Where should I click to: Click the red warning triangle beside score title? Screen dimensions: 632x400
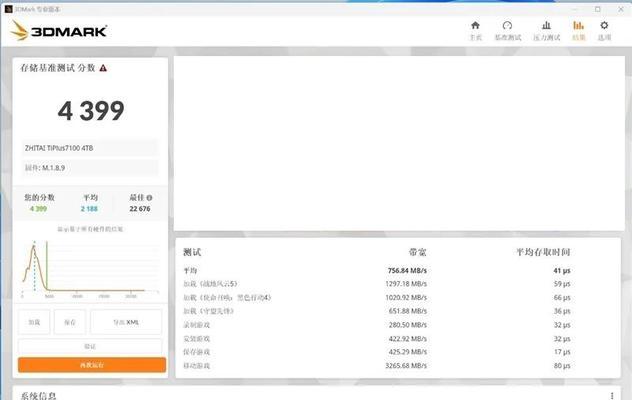[x=103, y=68]
